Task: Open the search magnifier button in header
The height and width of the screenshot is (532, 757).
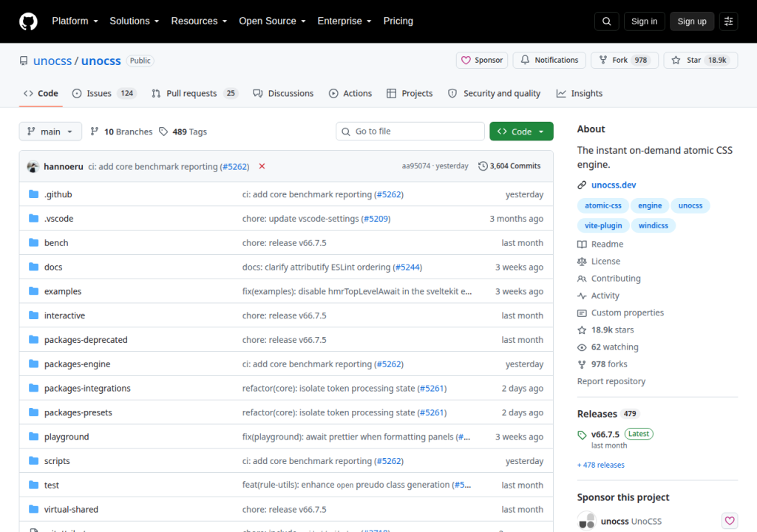Action: [x=606, y=21]
